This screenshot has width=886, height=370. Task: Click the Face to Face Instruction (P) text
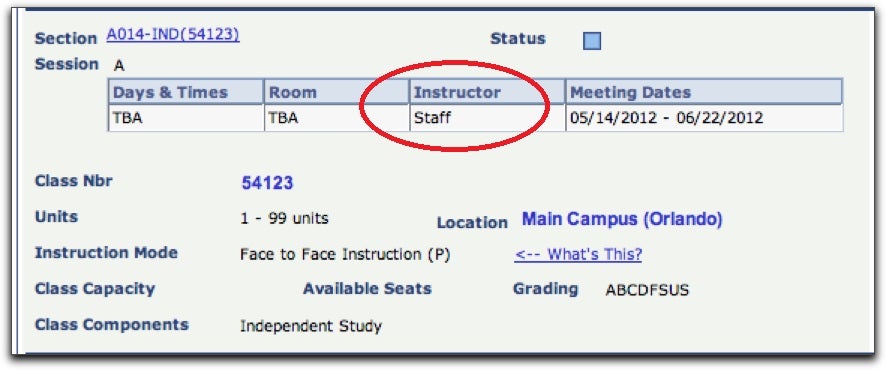pyautogui.click(x=345, y=255)
